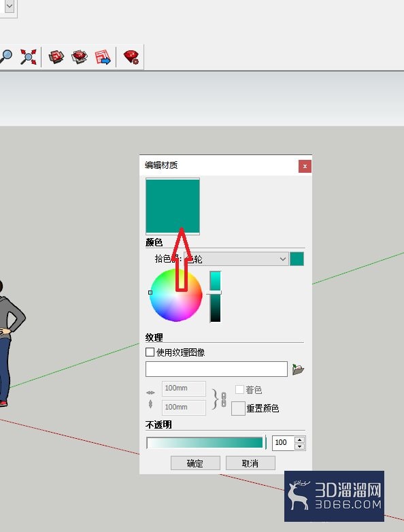Click the texture file path field
This screenshot has width=404, height=532.
(x=216, y=369)
